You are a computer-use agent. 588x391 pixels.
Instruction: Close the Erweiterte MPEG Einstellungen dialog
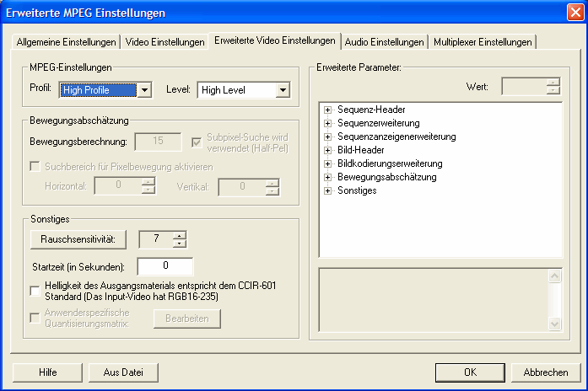pos(573,13)
